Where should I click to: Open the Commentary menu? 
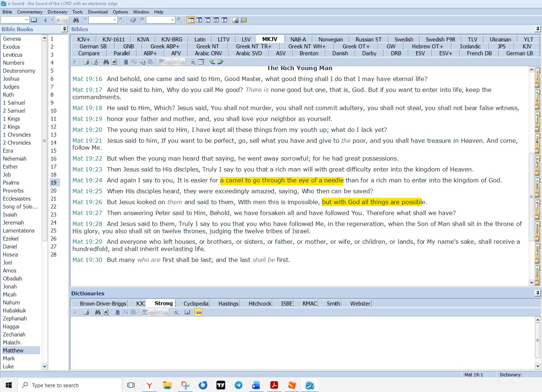30,12
